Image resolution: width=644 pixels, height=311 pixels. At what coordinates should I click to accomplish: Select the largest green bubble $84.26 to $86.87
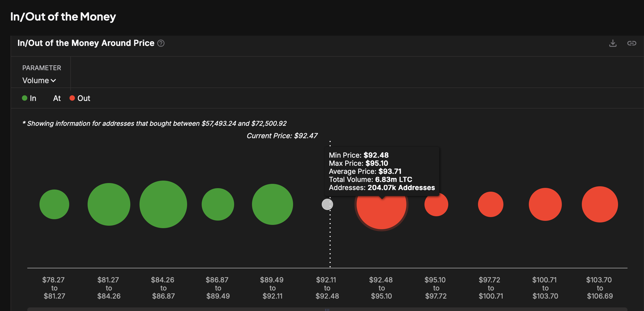click(163, 204)
